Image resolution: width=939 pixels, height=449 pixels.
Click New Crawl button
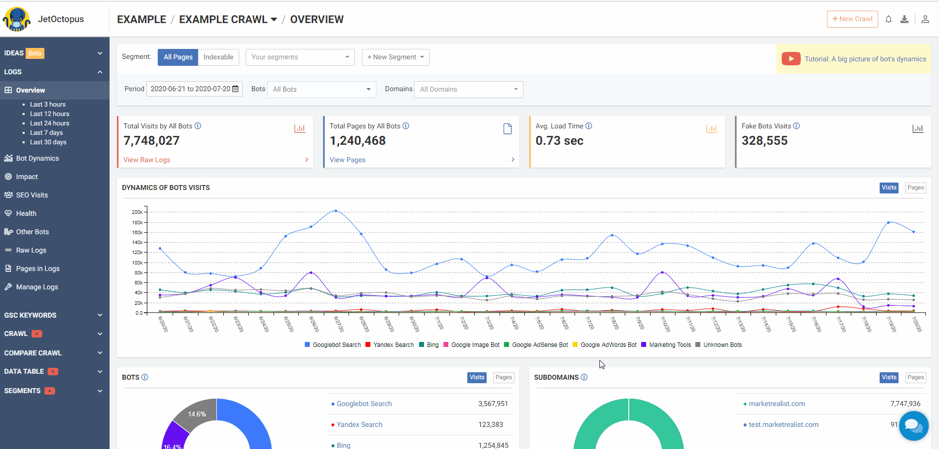click(x=852, y=19)
